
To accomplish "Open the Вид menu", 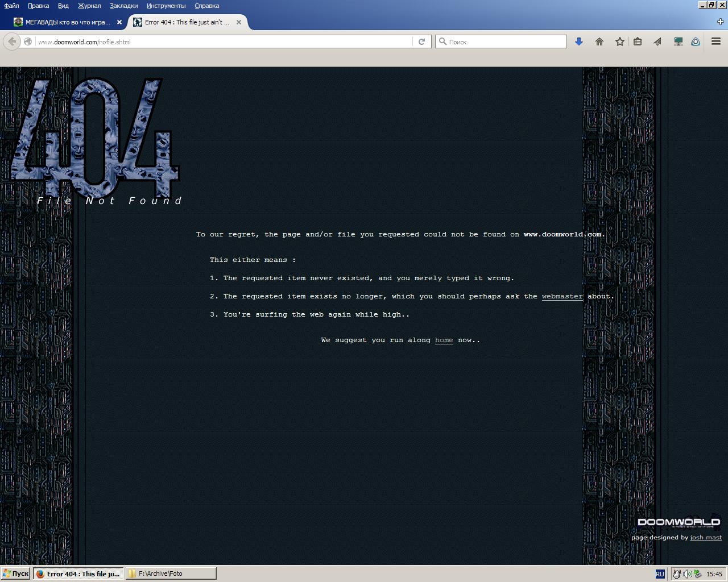I will click(x=63, y=6).
